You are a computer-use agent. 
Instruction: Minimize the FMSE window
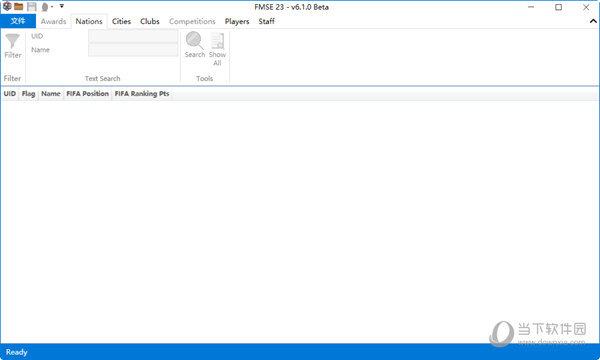[x=531, y=7]
